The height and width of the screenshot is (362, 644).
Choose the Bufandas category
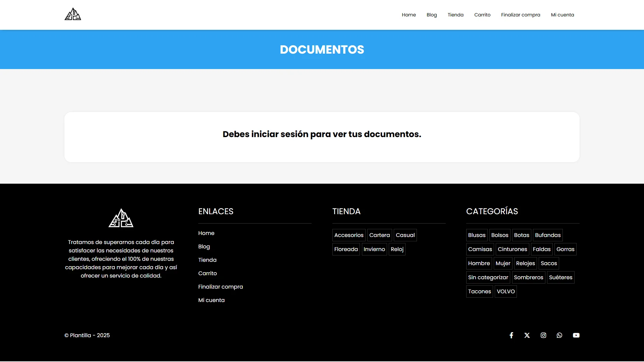(x=548, y=235)
